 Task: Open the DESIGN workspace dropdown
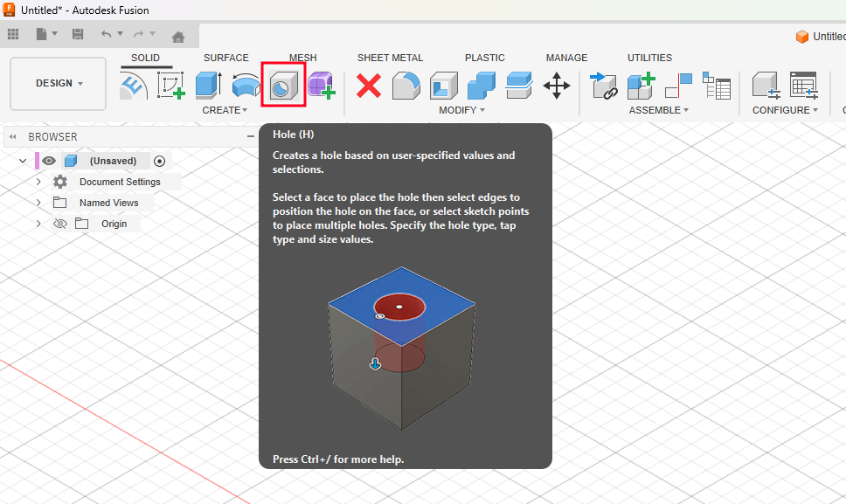pos(59,84)
